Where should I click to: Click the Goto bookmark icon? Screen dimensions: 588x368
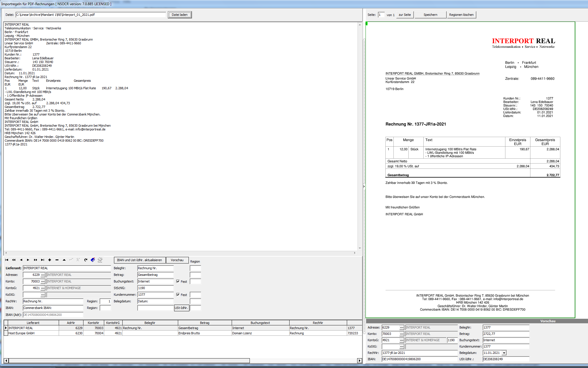tap(100, 260)
